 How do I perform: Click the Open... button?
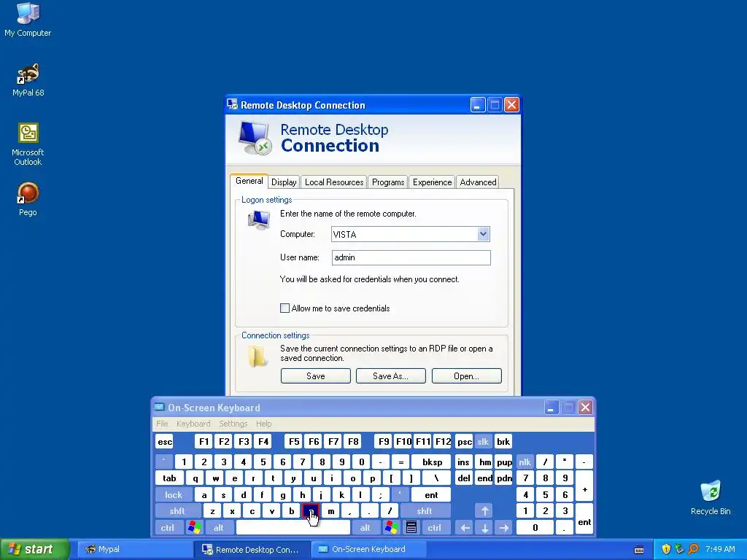(x=466, y=376)
